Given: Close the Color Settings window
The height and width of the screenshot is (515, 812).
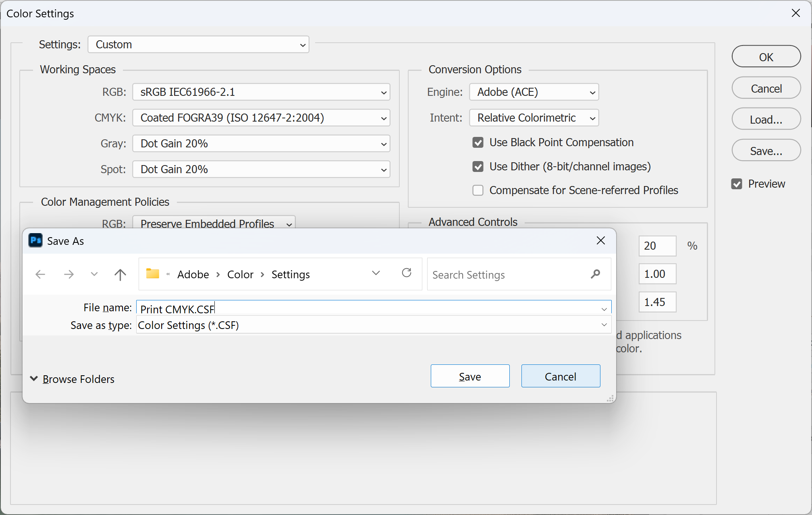Looking at the screenshot, I should 795,13.
